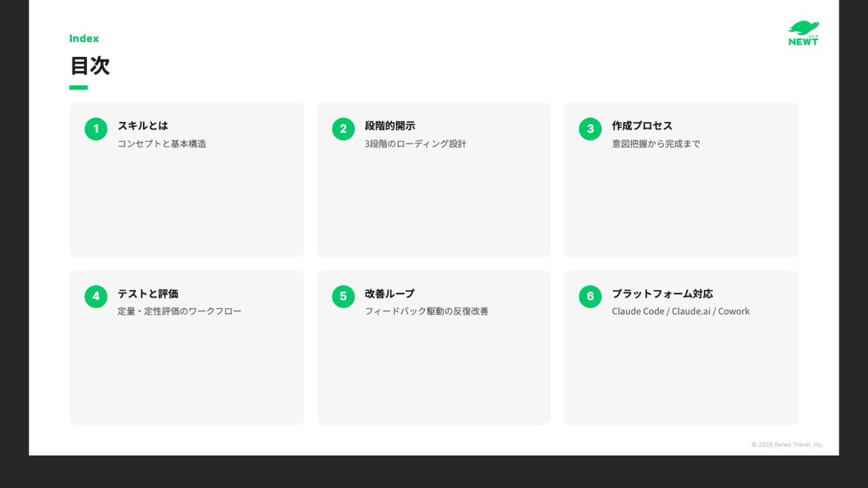The width and height of the screenshot is (868, 488).
Task: Select the 作成プロセス heading
Action: click(x=642, y=126)
